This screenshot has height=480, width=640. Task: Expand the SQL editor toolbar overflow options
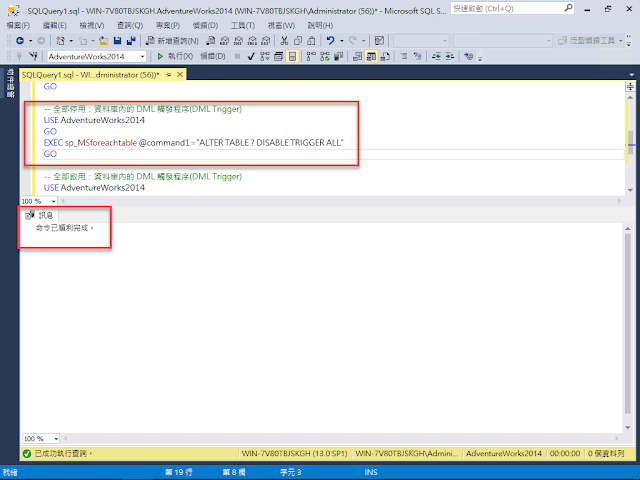pyautogui.click(x=480, y=58)
